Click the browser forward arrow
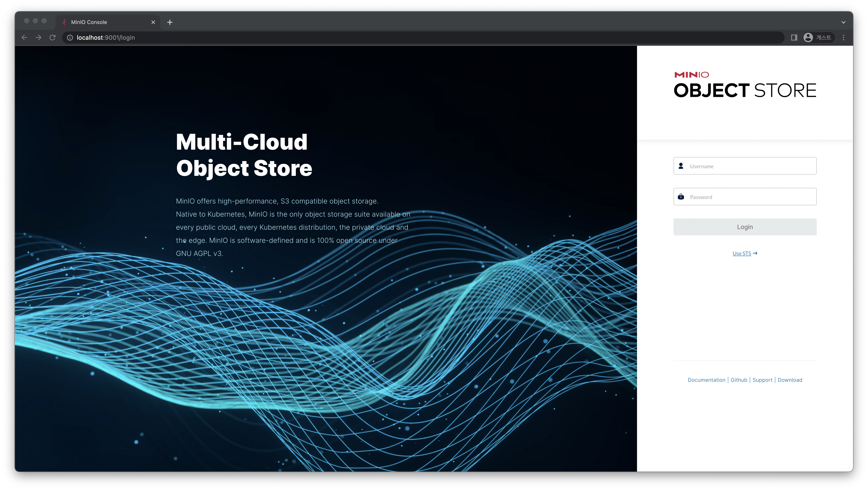This screenshot has height=490, width=868. (x=38, y=37)
